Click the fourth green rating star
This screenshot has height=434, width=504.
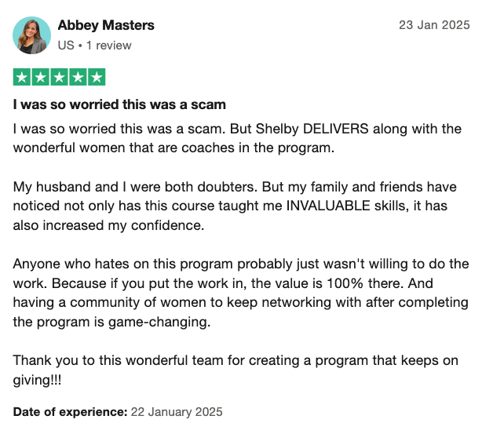pos(78,77)
